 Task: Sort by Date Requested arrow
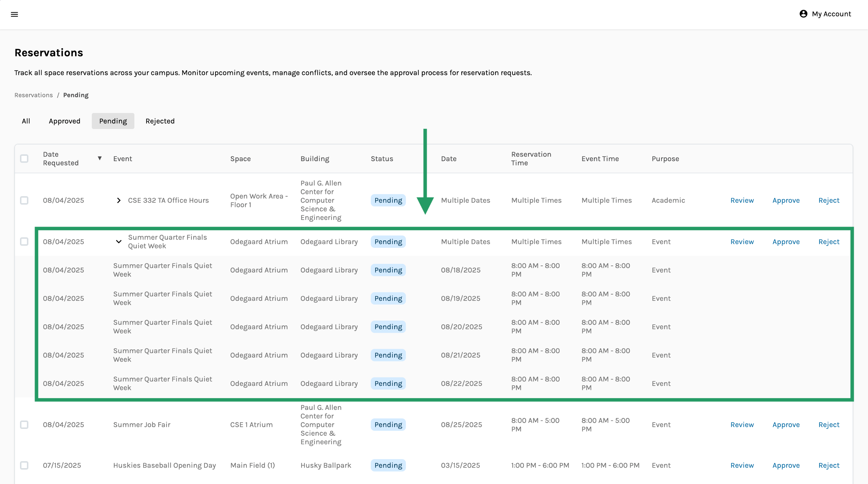point(100,158)
